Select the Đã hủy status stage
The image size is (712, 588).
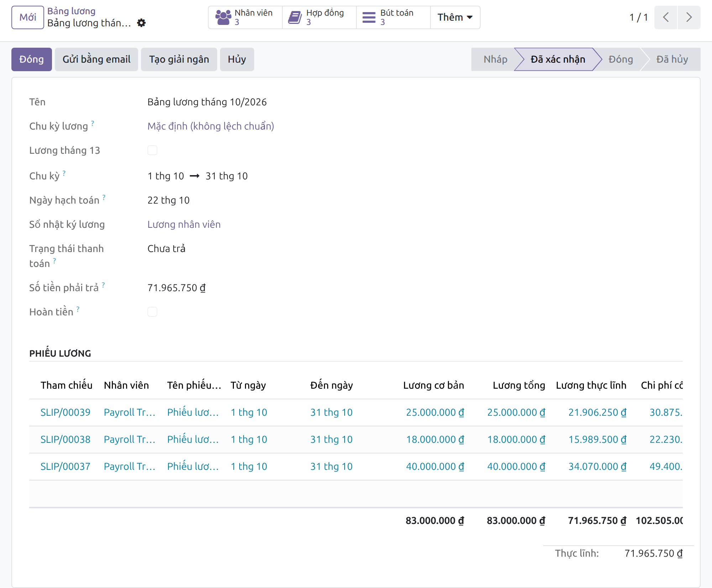[672, 59]
